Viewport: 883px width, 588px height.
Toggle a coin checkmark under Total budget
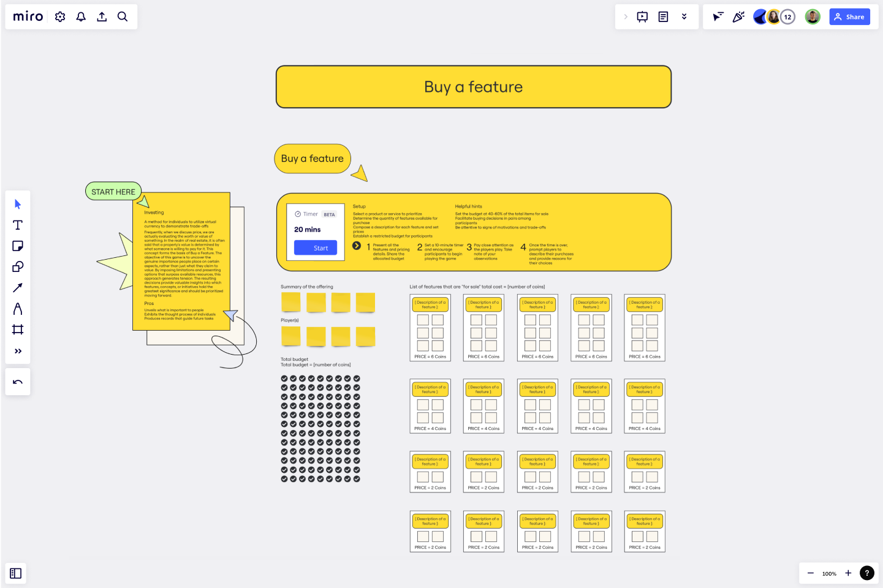[x=284, y=379]
